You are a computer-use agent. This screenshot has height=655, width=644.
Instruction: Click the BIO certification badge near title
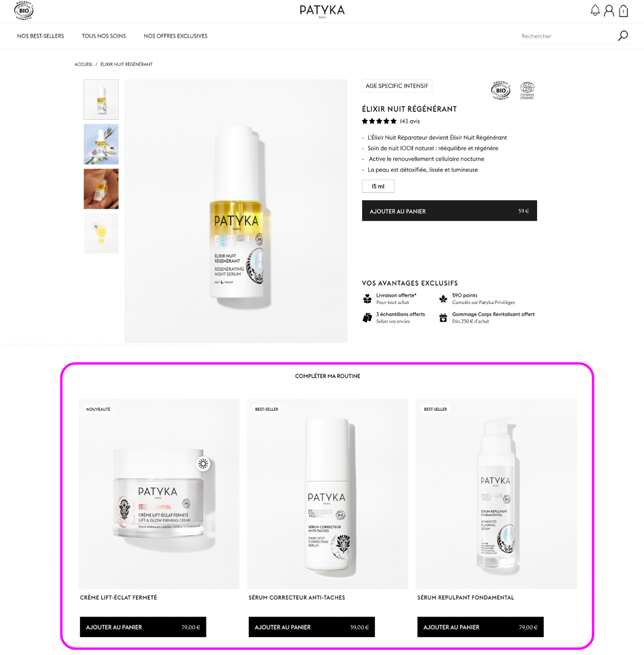click(x=501, y=91)
